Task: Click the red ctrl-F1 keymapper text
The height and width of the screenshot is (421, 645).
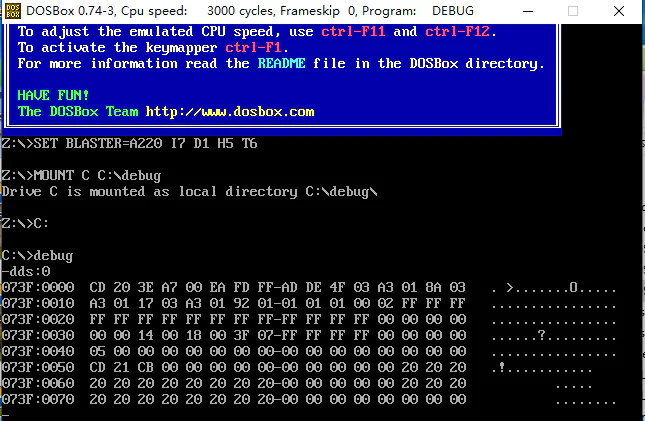Action: point(253,47)
